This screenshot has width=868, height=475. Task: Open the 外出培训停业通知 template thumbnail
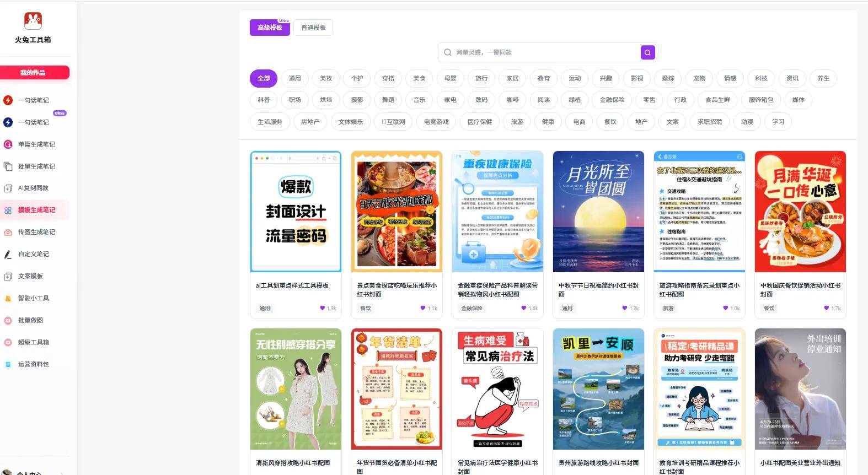point(800,389)
